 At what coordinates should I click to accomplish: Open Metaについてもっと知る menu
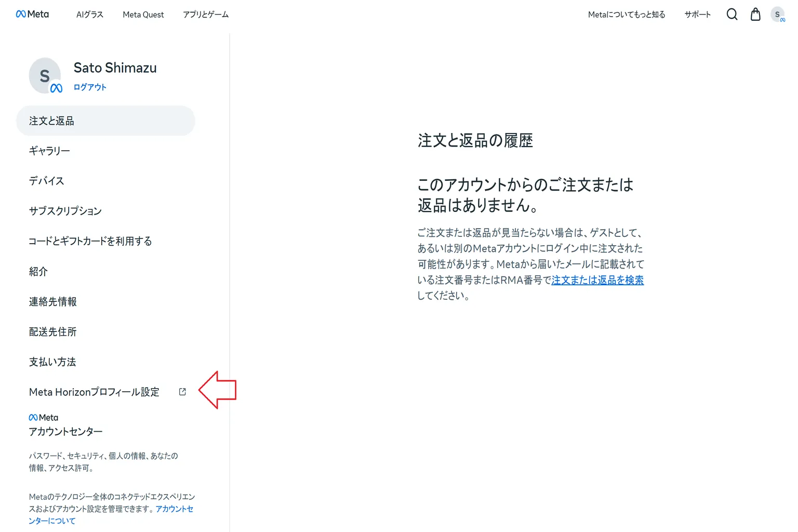click(x=627, y=15)
